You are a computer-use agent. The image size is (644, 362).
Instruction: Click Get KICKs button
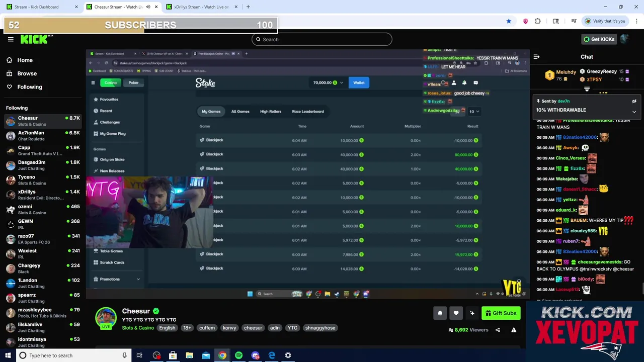pos(598,39)
